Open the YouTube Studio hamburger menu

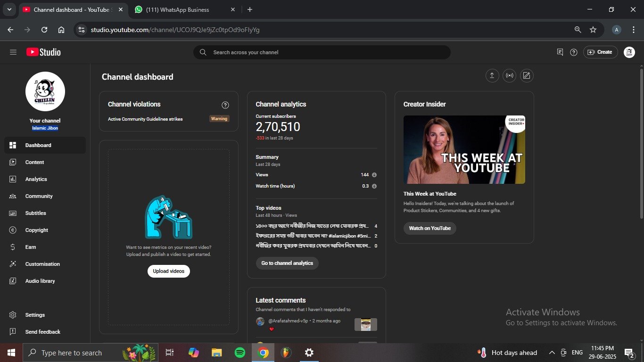coord(13,52)
